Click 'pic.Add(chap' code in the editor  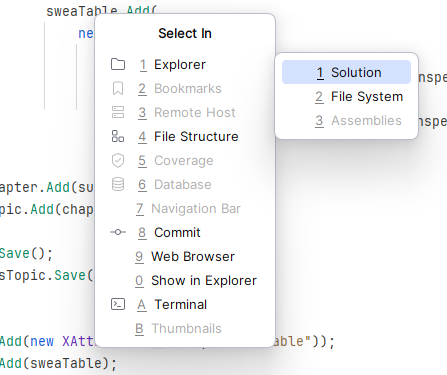pyautogui.click(x=47, y=209)
